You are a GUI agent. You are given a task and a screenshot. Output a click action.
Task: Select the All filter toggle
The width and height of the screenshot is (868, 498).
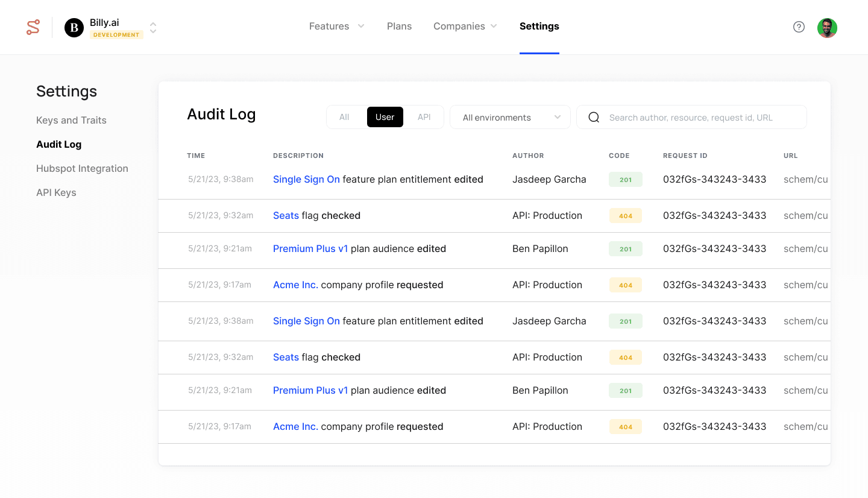pos(344,117)
